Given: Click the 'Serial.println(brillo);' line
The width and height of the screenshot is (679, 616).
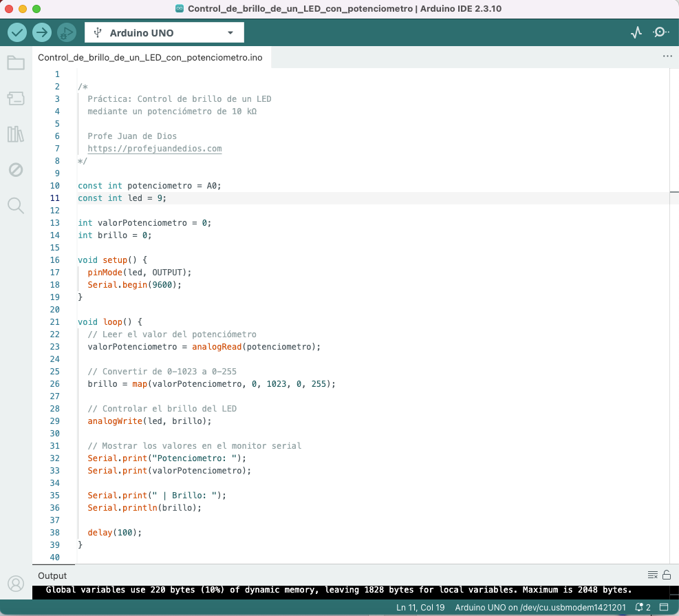Looking at the screenshot, I should point(144,508).
